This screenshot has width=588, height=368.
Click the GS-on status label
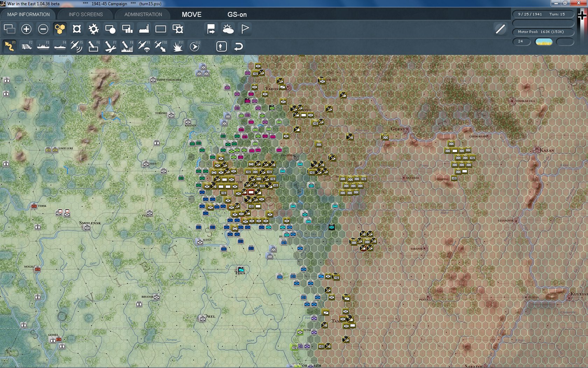(237, 14)
